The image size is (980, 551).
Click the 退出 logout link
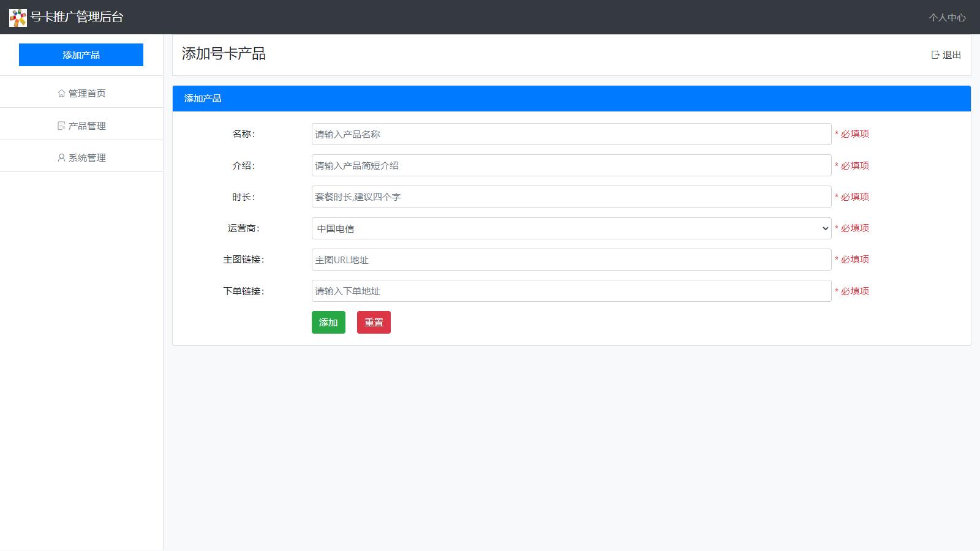951,55
